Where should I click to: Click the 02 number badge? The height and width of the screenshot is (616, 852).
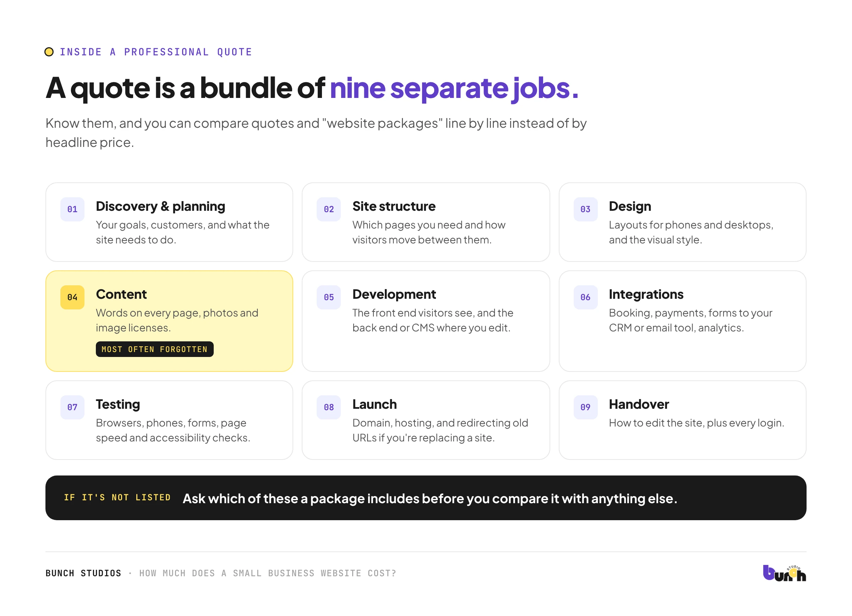(329, 209)
